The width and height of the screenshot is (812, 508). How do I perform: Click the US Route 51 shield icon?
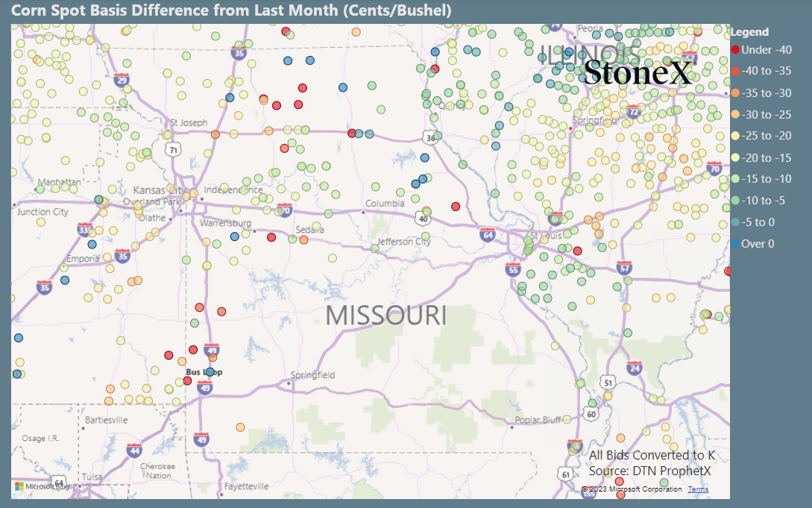pyautogui.click(x=608, y=383)
